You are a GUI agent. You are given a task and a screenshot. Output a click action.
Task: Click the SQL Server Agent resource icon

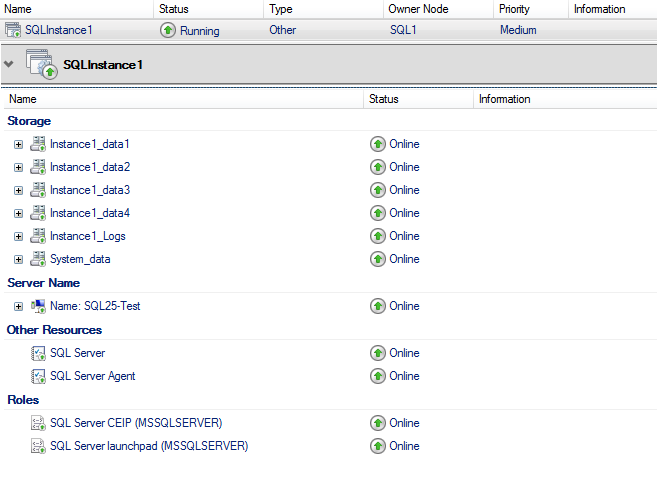tap(38, 376)
